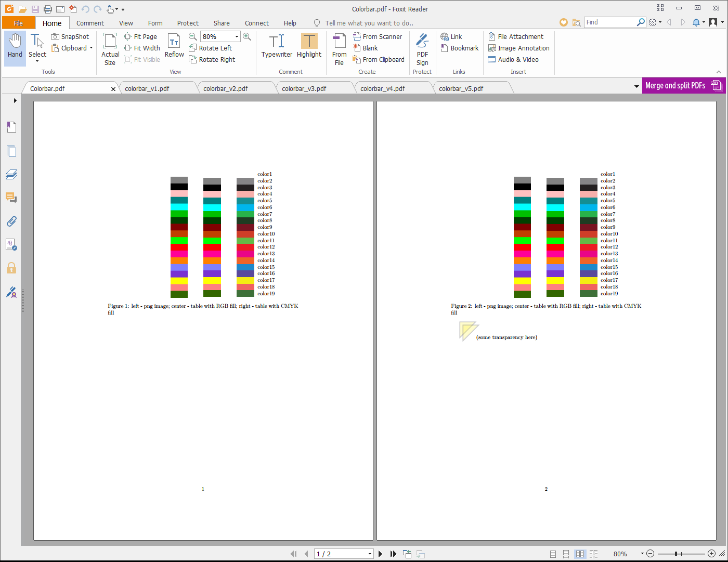Click the Merge and split PDFs button
The image size is (728, 562).
683,86
